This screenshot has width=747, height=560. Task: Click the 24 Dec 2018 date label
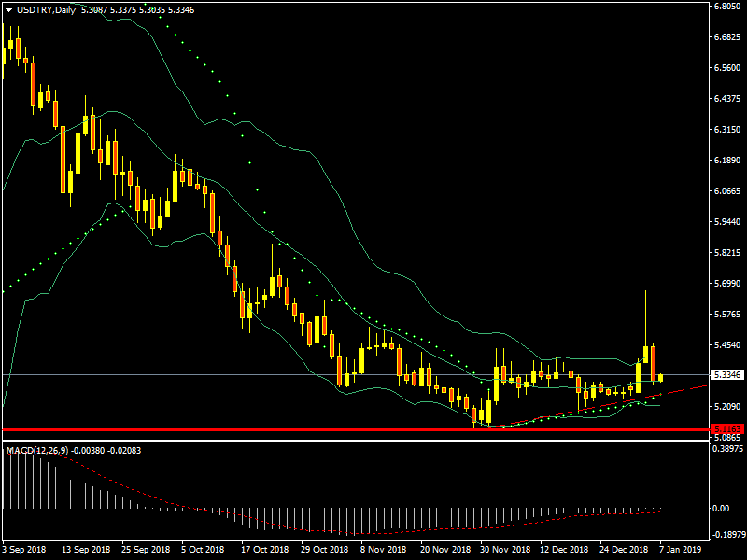tap(623, 549)
